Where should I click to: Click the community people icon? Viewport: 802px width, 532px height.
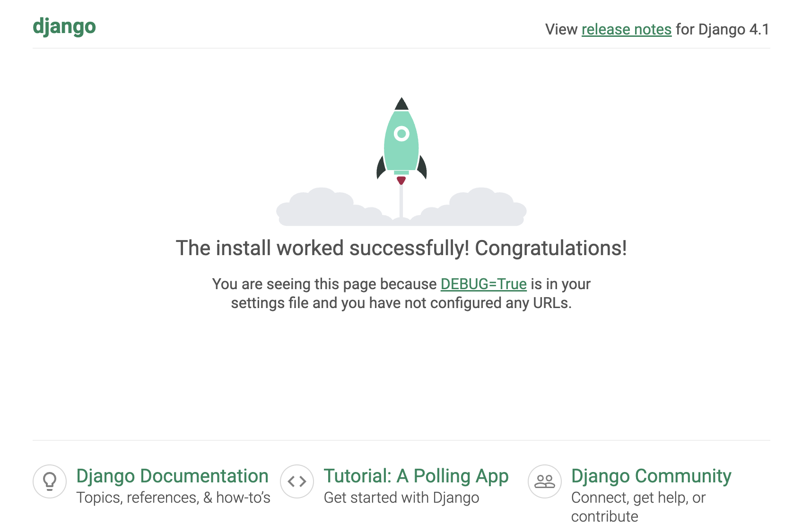(544, 481)
